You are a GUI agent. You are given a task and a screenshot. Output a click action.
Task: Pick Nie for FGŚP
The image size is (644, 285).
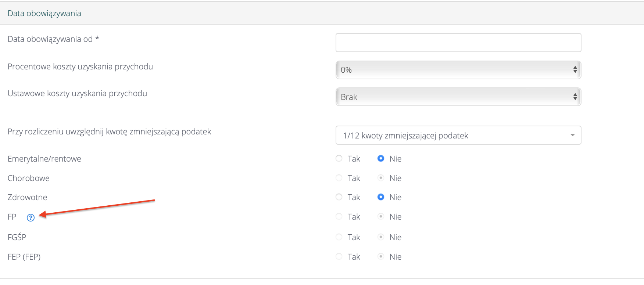[x=381, y=237]
